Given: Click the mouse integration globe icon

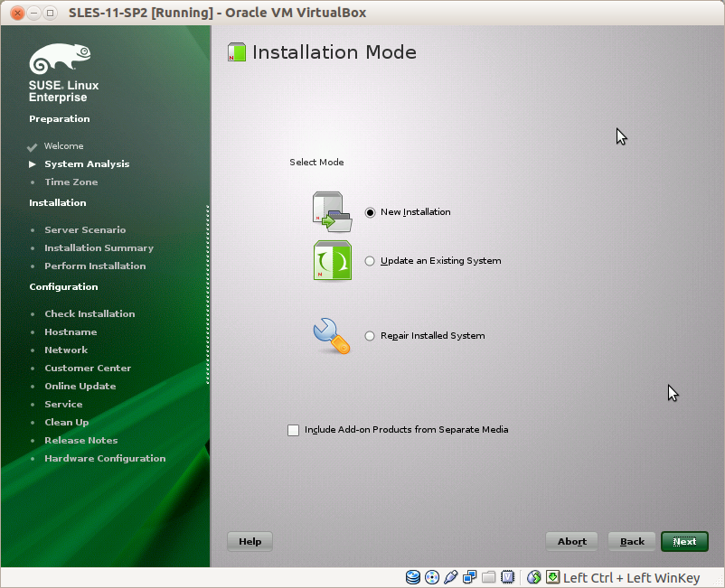Looking at the screenshot, I should [x=533, y=577].
